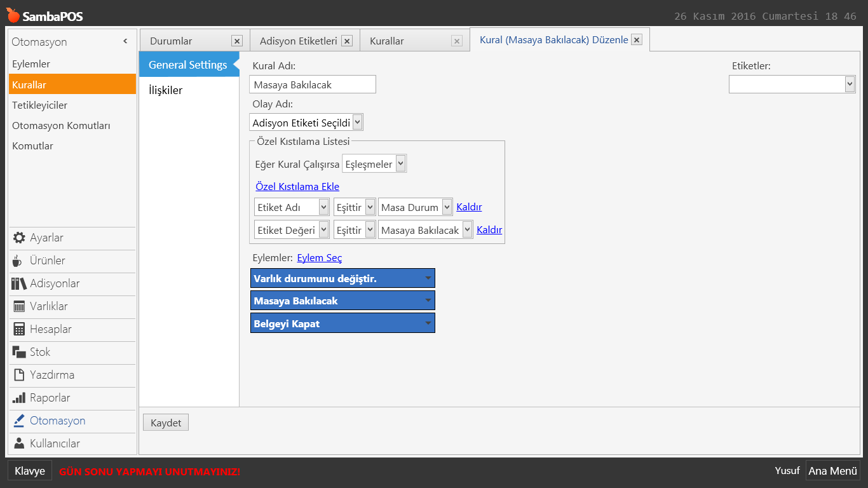
Task: Open the Olay Adı dropdown
Action: 357,123
